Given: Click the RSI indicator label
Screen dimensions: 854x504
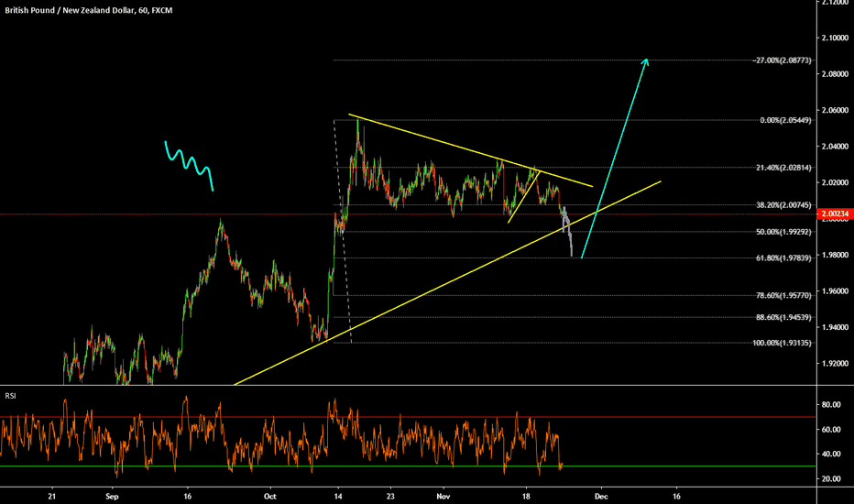Looking at the screenshot, I should pos(11,396).
